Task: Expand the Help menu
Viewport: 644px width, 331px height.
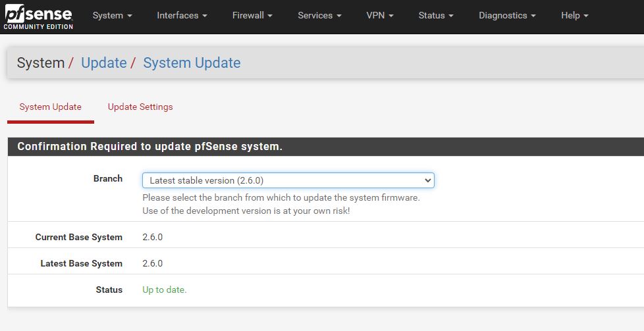Action: (574, 15)
